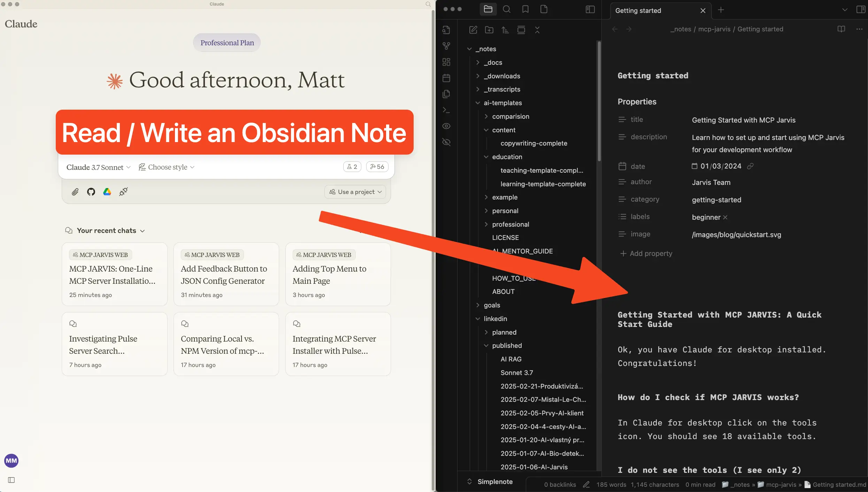Open the graph view icon in Obsidian ribbon

tap(446, 46)
